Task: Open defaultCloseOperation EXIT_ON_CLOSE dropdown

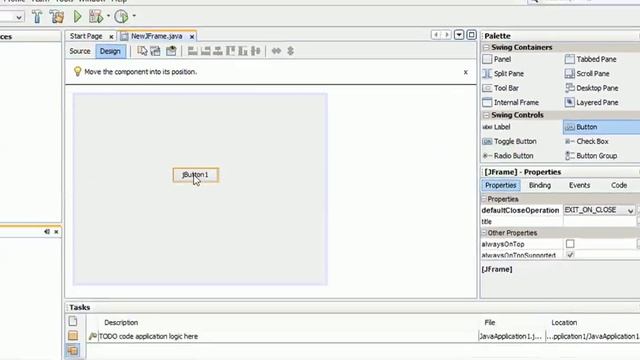Action: pyautogui.click(x=630, y=211)
